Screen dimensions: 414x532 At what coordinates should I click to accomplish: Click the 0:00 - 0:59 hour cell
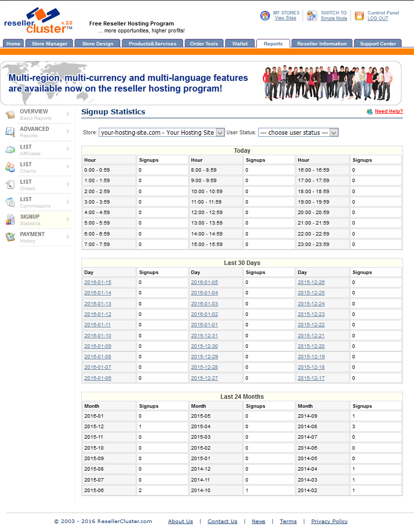[x=109, y=170]
